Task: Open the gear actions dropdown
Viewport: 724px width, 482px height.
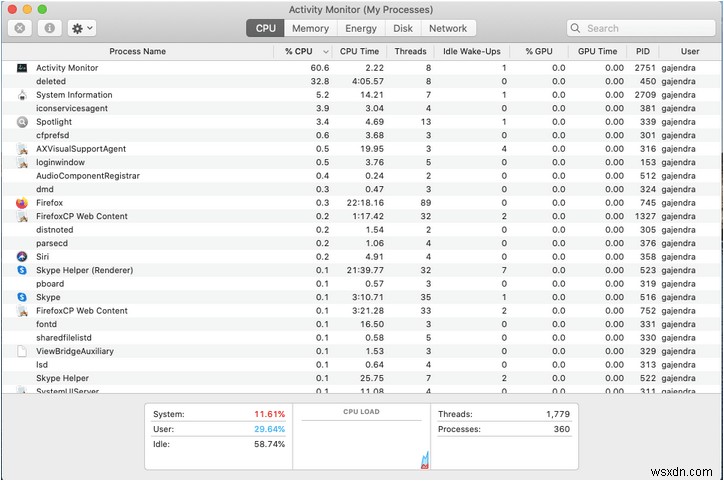Action: pyautogui.click(x=82, y=28)
